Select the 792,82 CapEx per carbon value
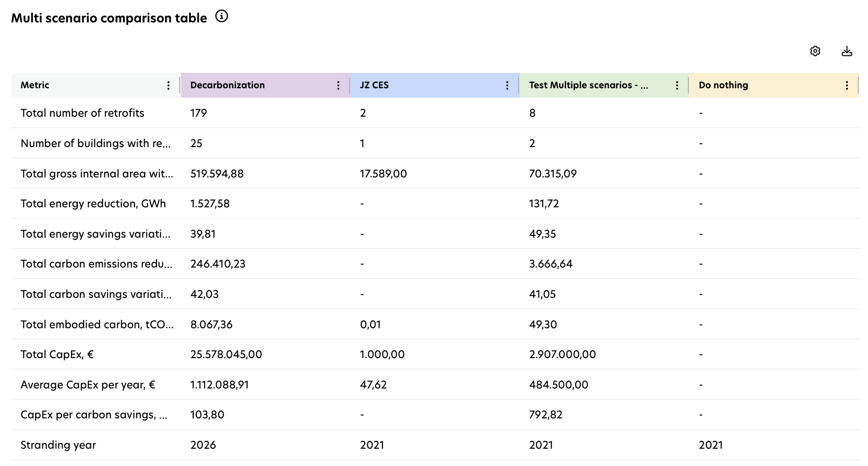Image resolution: width=868 pixels, height=466 pixels. (x=546, y=415)
